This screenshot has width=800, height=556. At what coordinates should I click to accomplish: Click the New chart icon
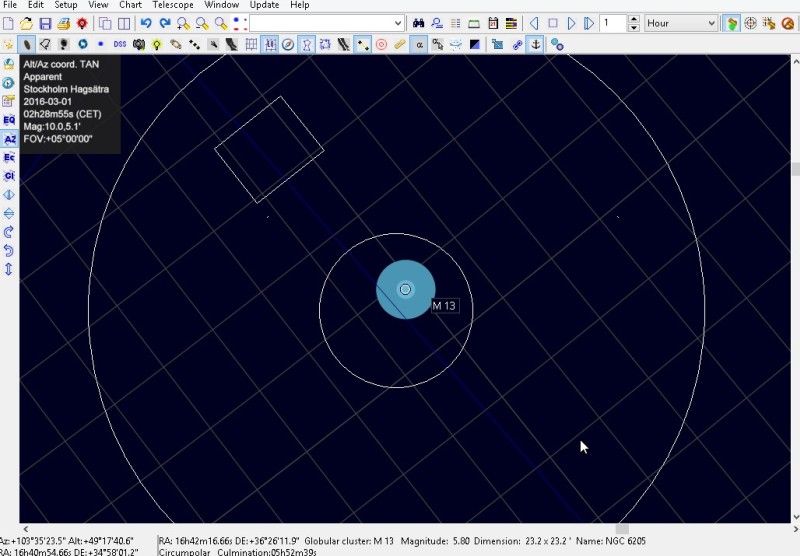click(9, 23)
